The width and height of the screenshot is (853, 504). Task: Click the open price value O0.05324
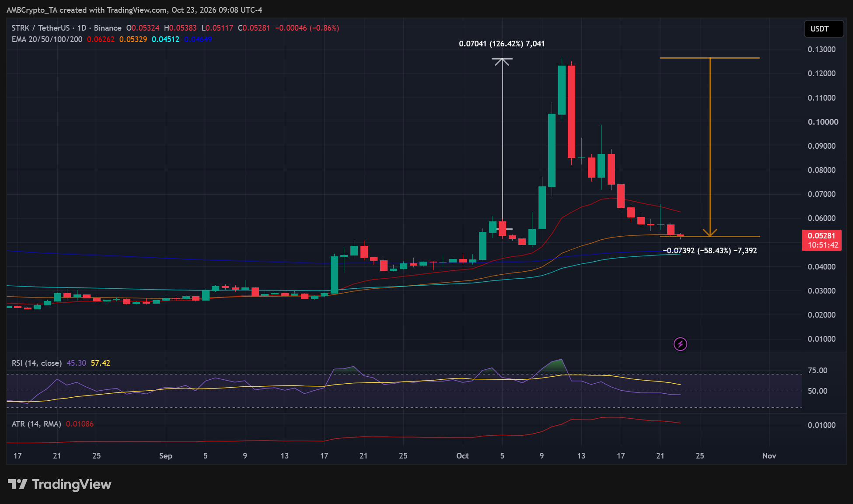[143, 28]
